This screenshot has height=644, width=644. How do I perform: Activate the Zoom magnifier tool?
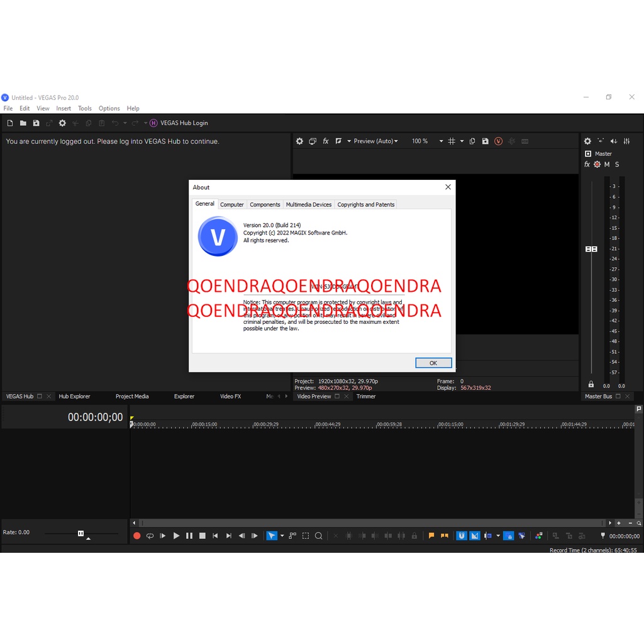tap(319, 536)
